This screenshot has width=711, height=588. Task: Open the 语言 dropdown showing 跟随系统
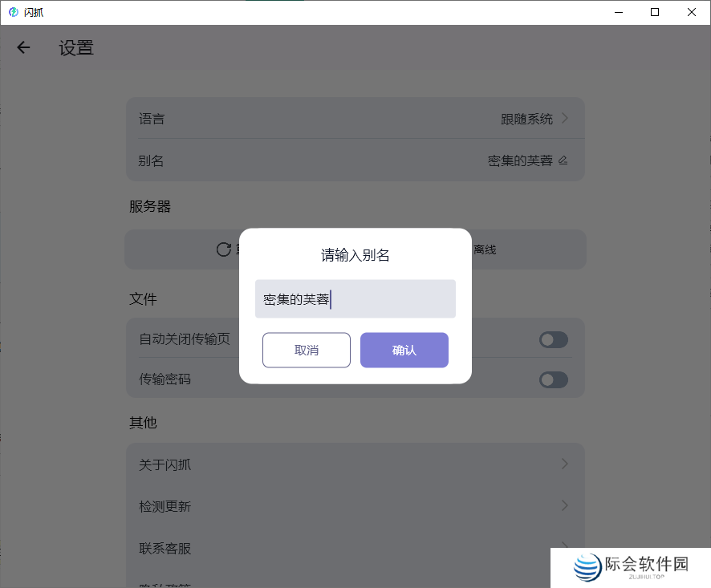[x=536, y=118]
